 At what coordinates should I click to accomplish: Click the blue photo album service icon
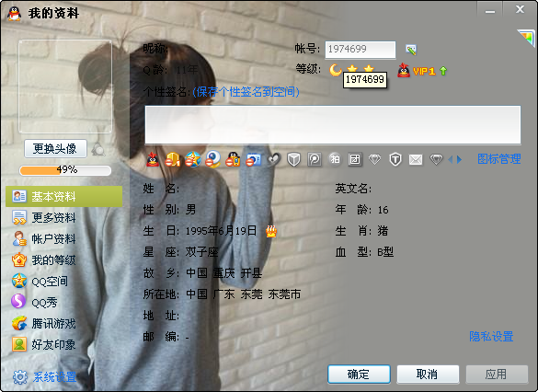coord(254,159)
